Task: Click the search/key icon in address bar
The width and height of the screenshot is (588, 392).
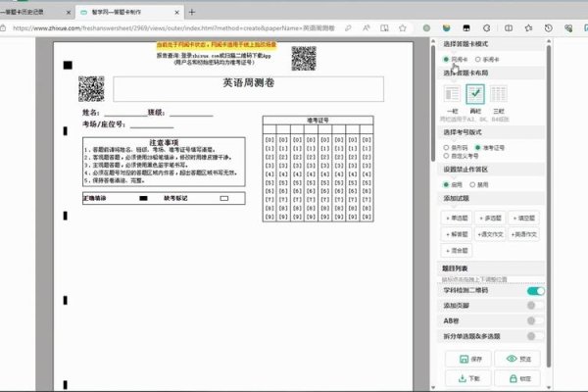Action: click(348, 28)
